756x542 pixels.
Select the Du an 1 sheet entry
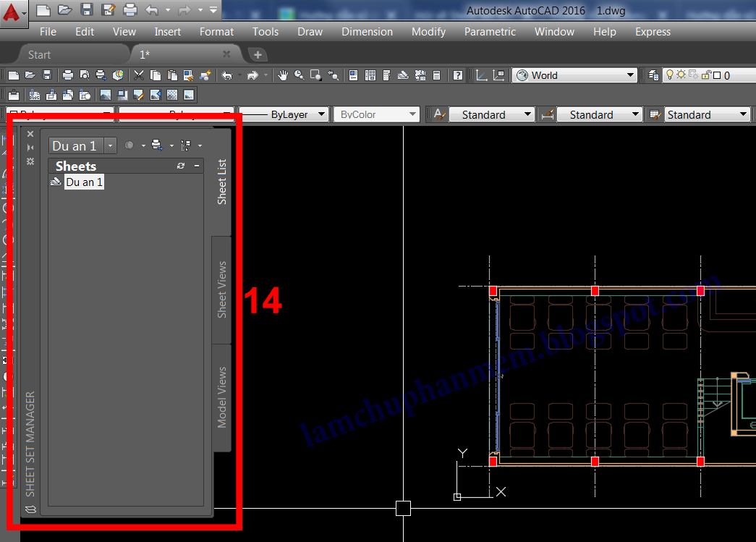[84, 182]
